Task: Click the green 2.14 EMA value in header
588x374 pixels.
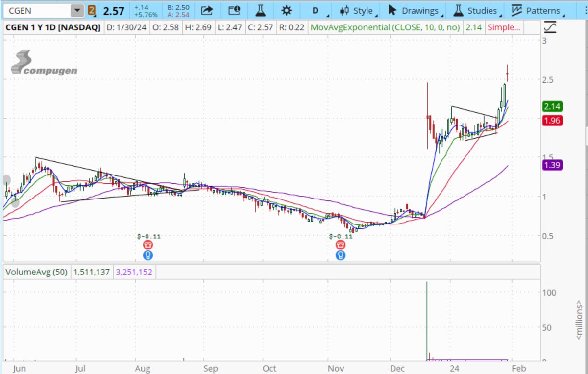Action: 473,27
